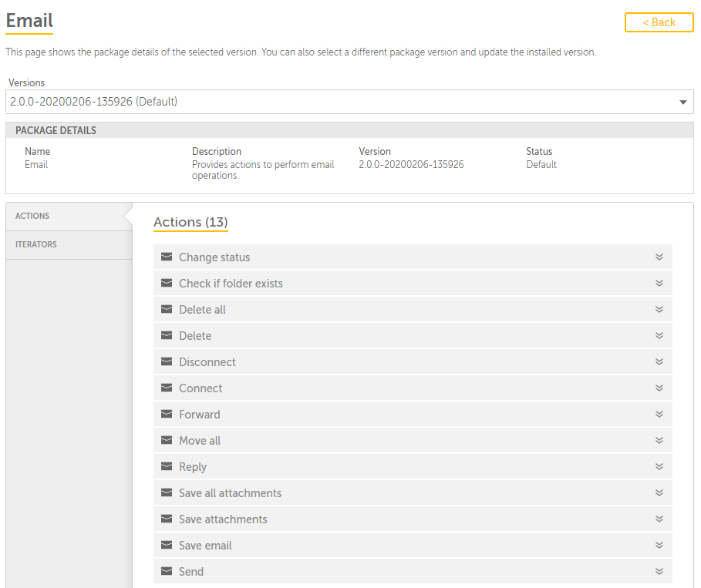Click the Forward action label
This screenshot has height=588, width=701.
[x=200, y=415]
